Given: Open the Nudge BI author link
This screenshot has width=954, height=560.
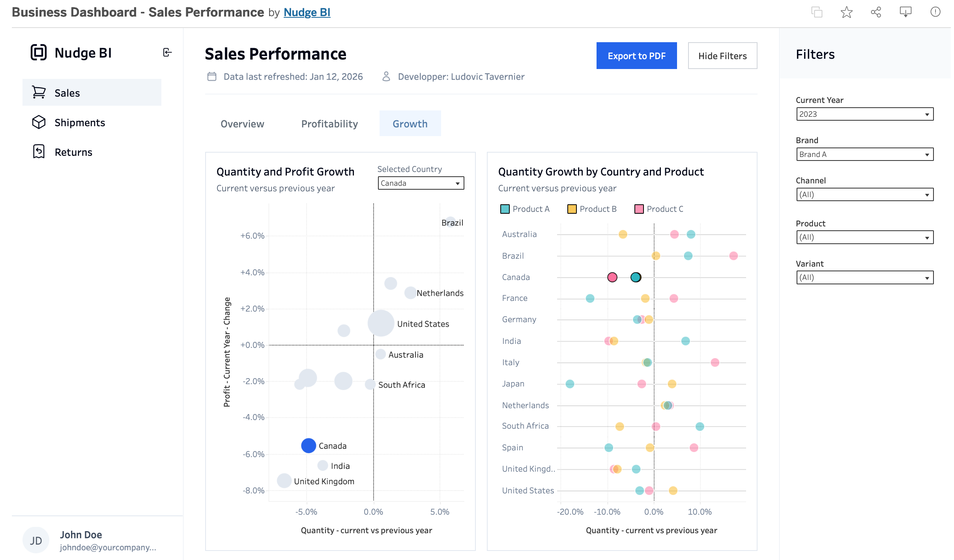Looking at the screenshot, I should [307, 13].
